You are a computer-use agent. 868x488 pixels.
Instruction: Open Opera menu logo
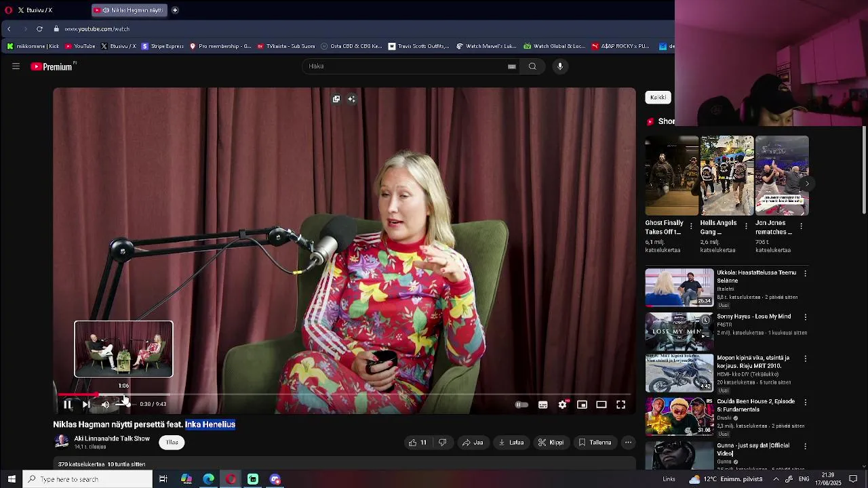(8, 10)
